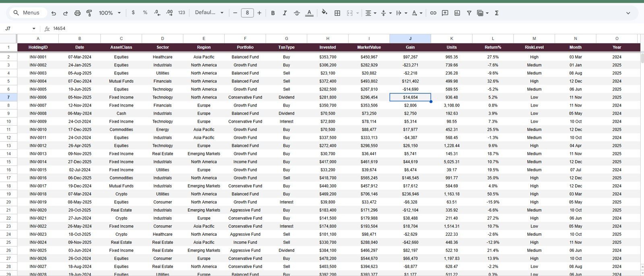Open the Vertical align dropdown

coord(386,13)
